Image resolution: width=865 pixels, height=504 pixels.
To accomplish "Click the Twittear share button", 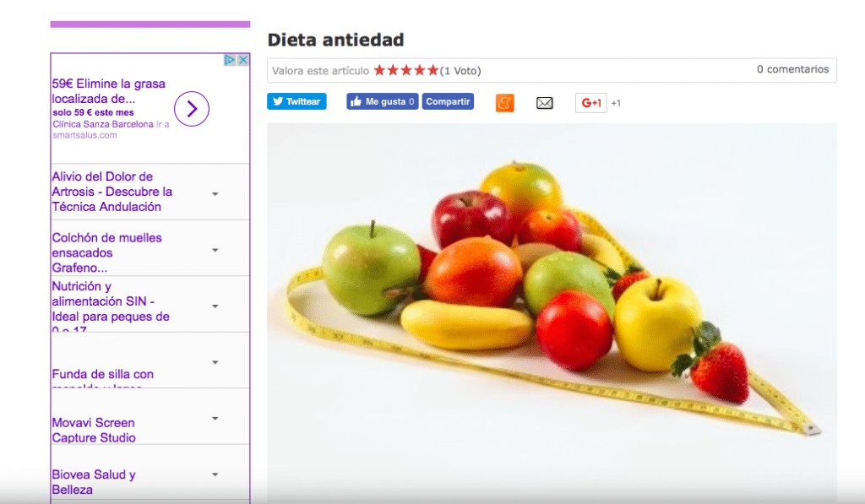I will [296, 101].
